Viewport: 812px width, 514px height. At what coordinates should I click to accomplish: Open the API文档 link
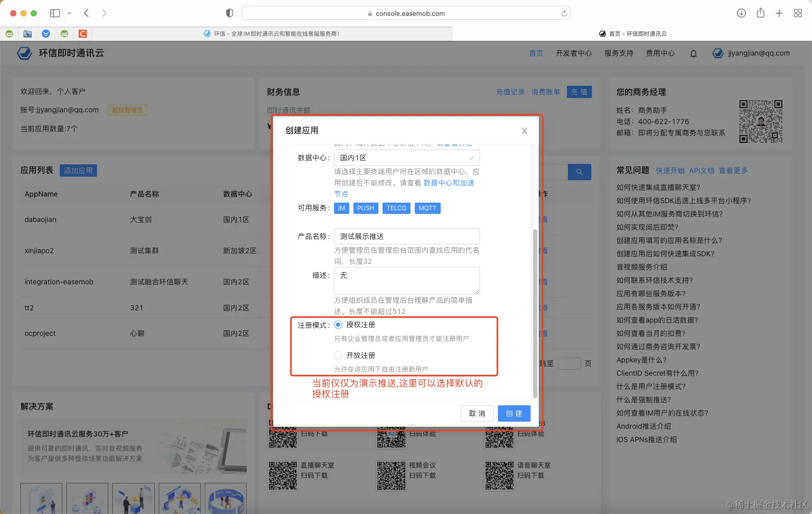(702, 170)
